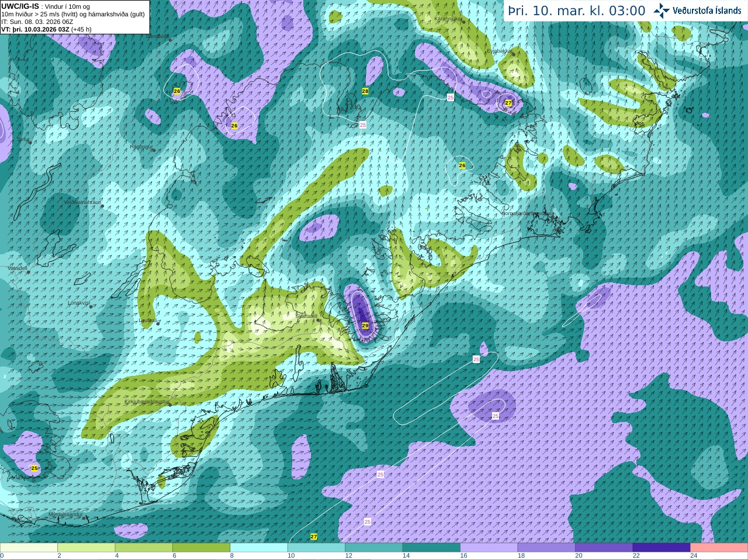Image resolution: width=748 pixels, height=560 pixels.
Task: Click the Sandbúðir station label
Action: 157,36
